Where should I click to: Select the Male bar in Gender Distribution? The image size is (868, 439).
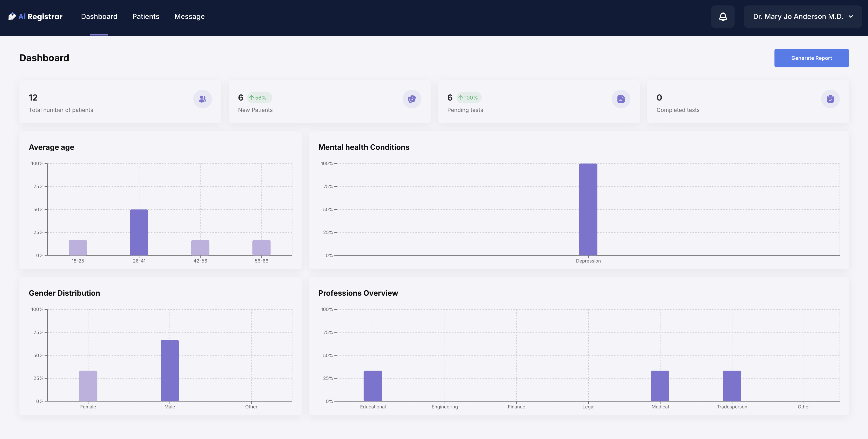(x=169, y=370)
